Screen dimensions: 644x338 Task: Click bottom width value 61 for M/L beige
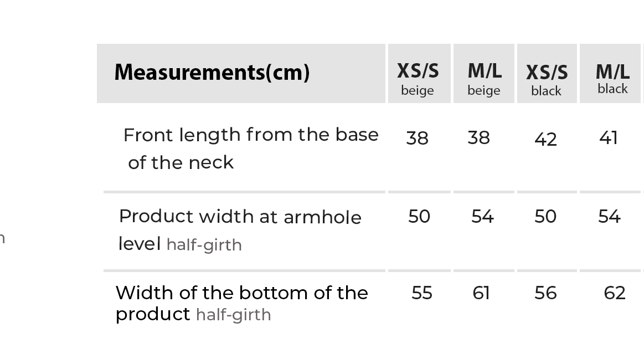(x=481, y=293)
